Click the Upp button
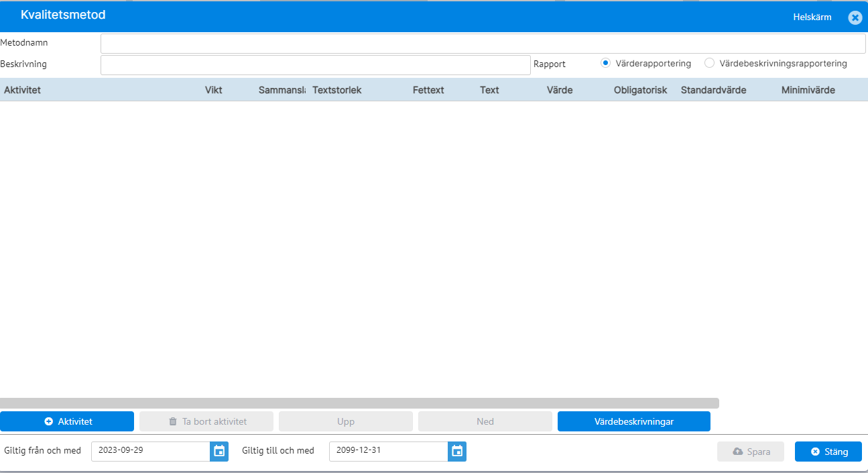This screenshot has height=473, width=868. (346, 421)
